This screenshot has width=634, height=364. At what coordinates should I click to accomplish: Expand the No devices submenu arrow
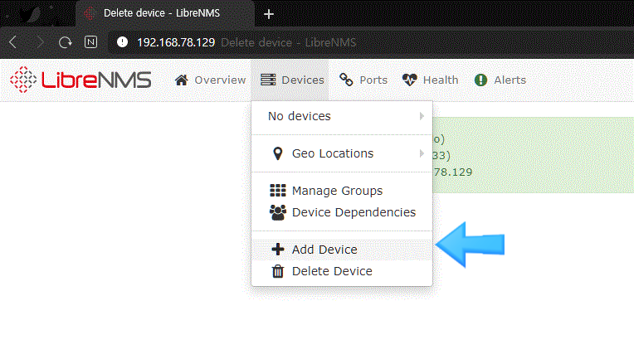tap(422, 116)
